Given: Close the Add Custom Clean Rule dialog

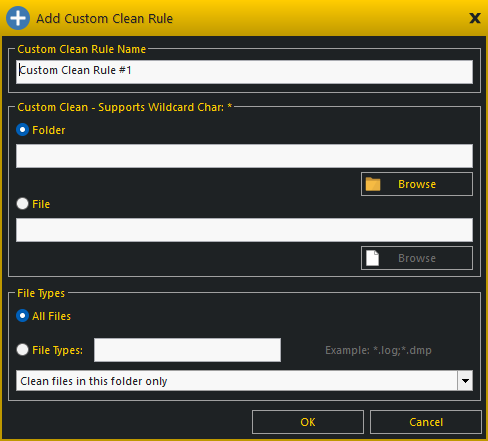Looking at the screenshot, I should coord(475,18).
